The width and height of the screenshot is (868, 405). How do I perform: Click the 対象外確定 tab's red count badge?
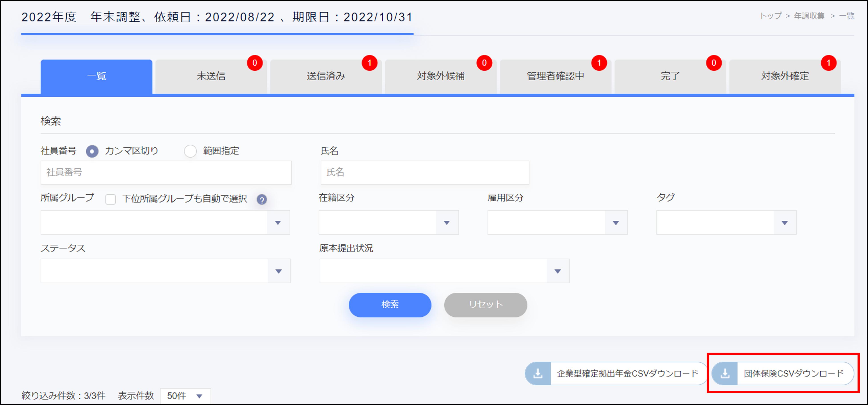coord(829,63)
